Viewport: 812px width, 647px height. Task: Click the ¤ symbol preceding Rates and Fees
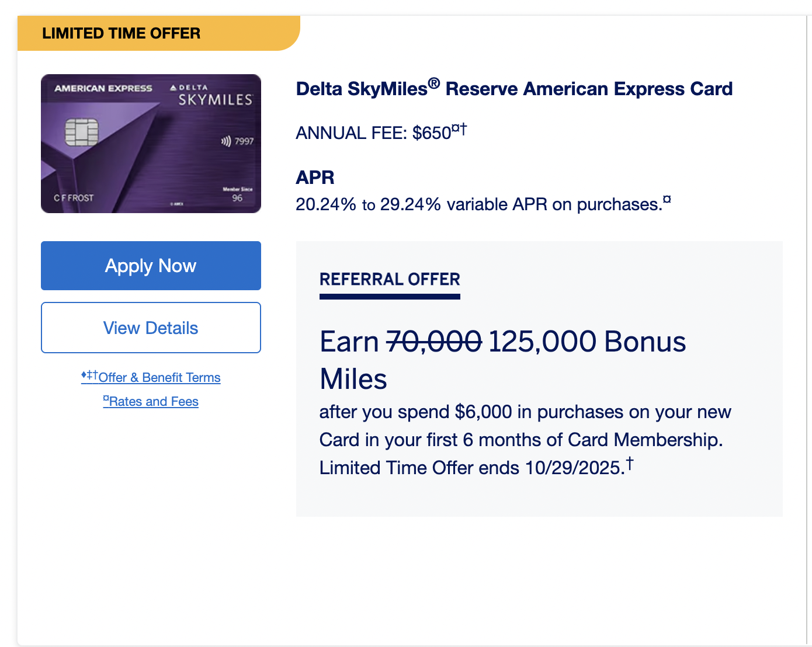point(106,399)
